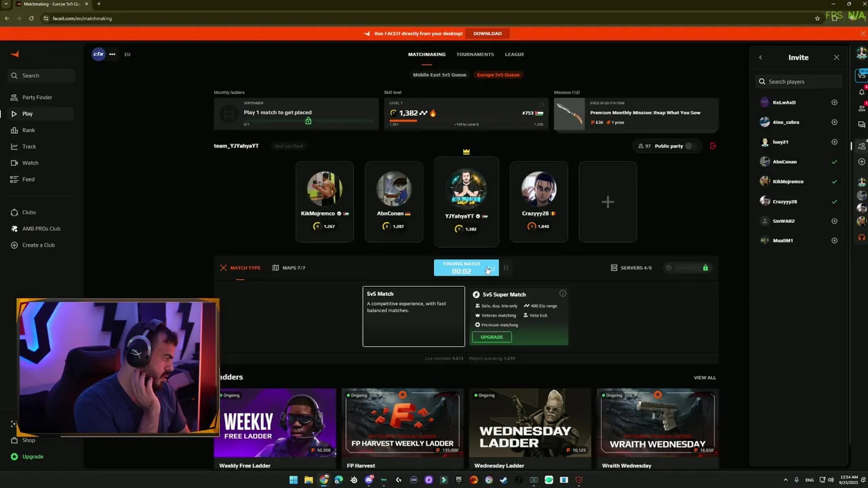868x488 pixels.
Task: Click the monthly ladder placement card
Action: (296, 114)
